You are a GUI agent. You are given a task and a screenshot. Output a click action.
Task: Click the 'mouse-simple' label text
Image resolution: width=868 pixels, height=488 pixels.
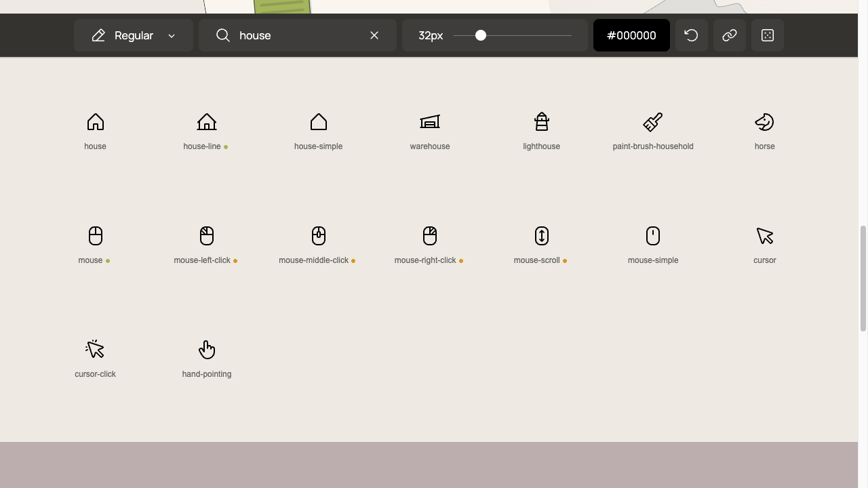[653, 260]
